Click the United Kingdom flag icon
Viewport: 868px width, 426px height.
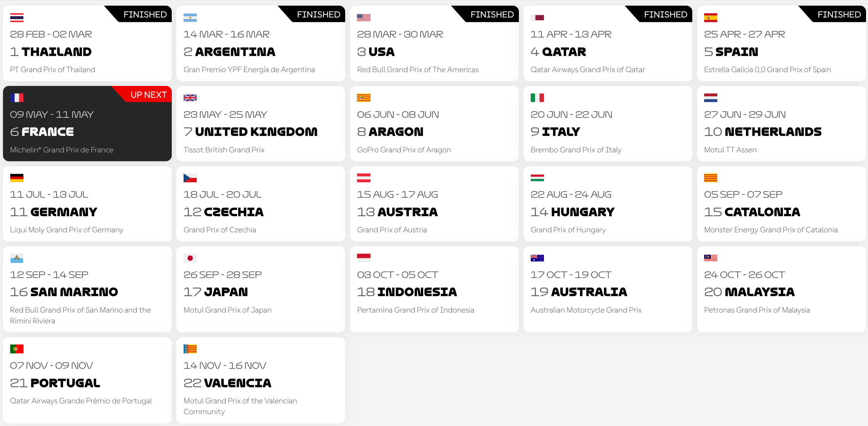tap(190, 98)
